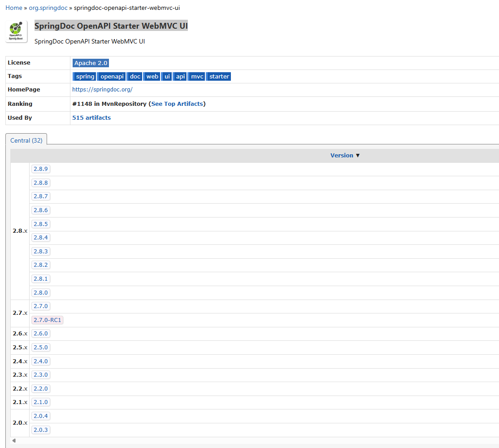Select the 2.6.x group label

pos(20,334)
